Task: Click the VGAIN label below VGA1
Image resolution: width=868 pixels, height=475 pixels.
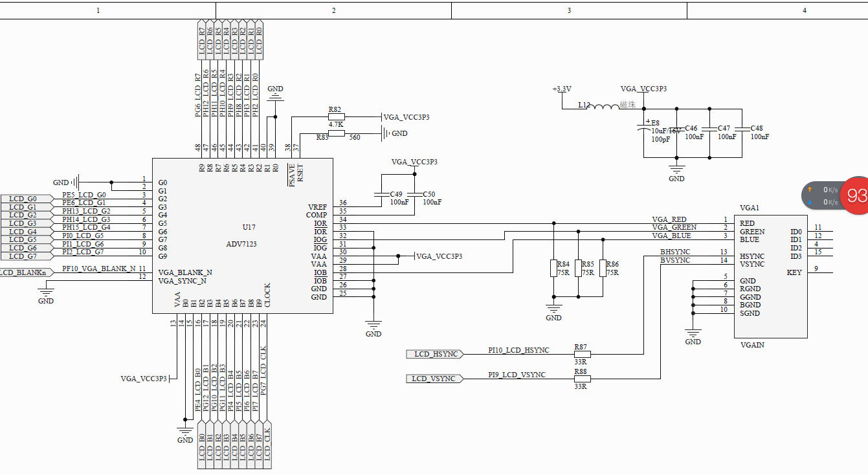Action: tap(753, 346)
